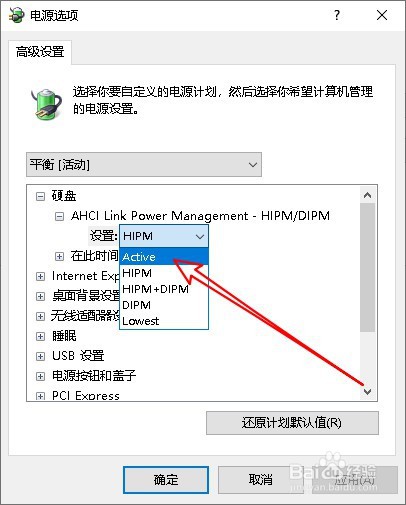Click the 还原计划默认值(R) button
The image size is (406, 505).
tap(292, 423)
